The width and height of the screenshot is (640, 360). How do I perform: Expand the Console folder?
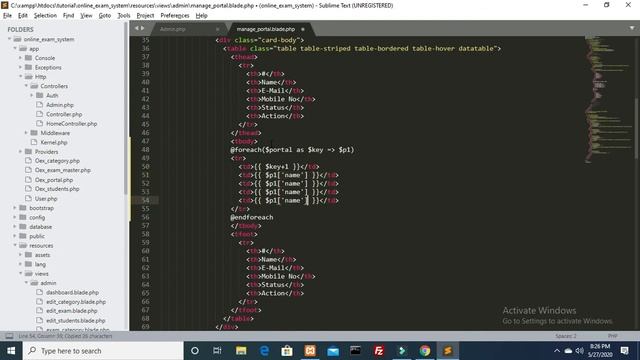click(20, 58)
